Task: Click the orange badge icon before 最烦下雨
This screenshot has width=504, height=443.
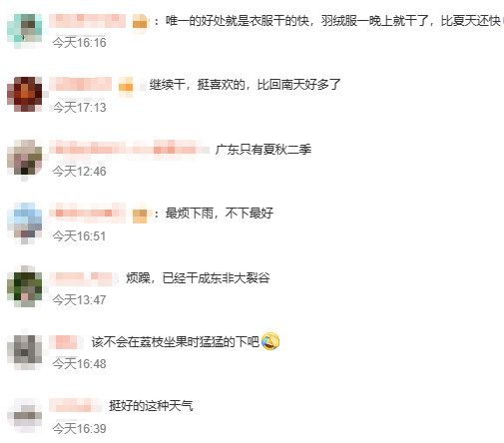Action: click(140, 215)
